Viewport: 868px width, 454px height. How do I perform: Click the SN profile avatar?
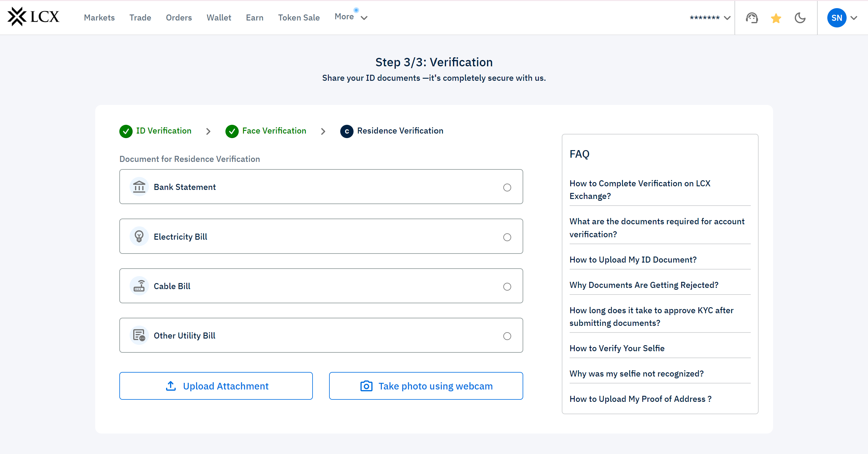pos(836,18)
